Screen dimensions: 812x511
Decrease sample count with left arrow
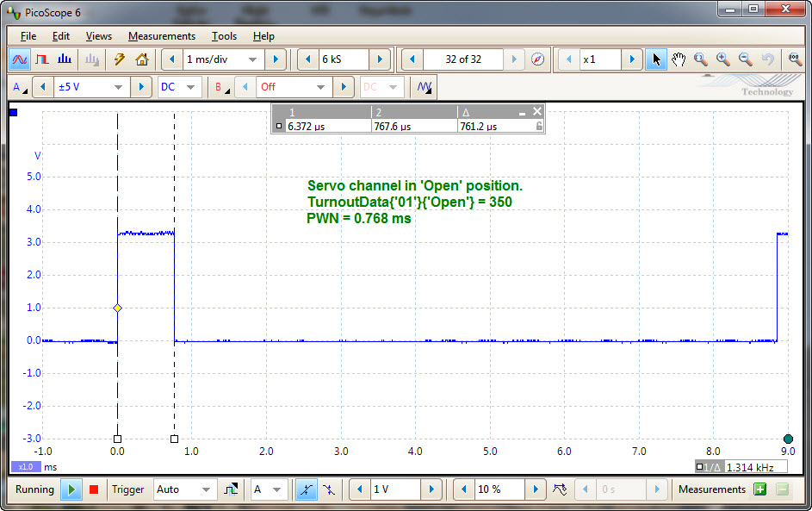(x=308, y=59)
